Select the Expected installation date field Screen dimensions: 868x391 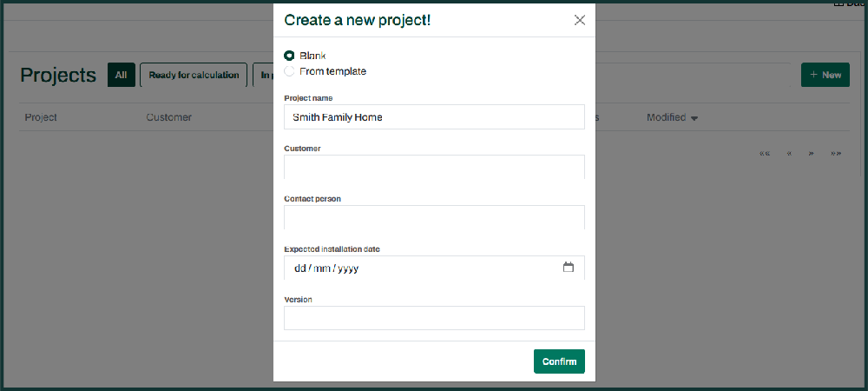pos(417,268)
